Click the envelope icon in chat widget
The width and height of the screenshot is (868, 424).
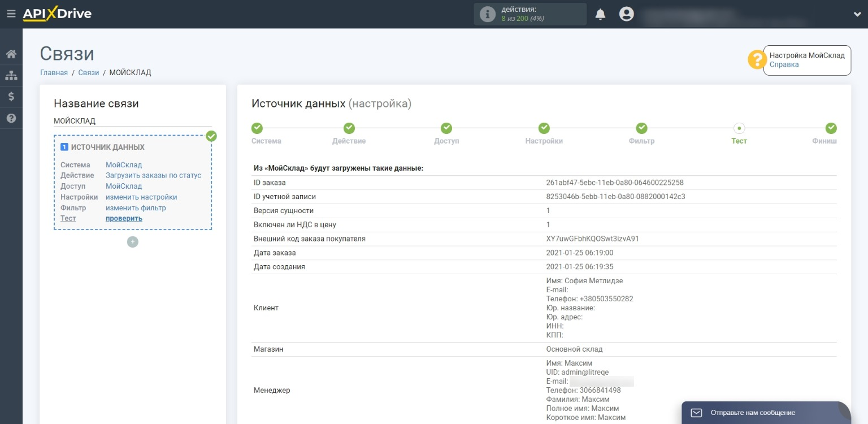697,413
